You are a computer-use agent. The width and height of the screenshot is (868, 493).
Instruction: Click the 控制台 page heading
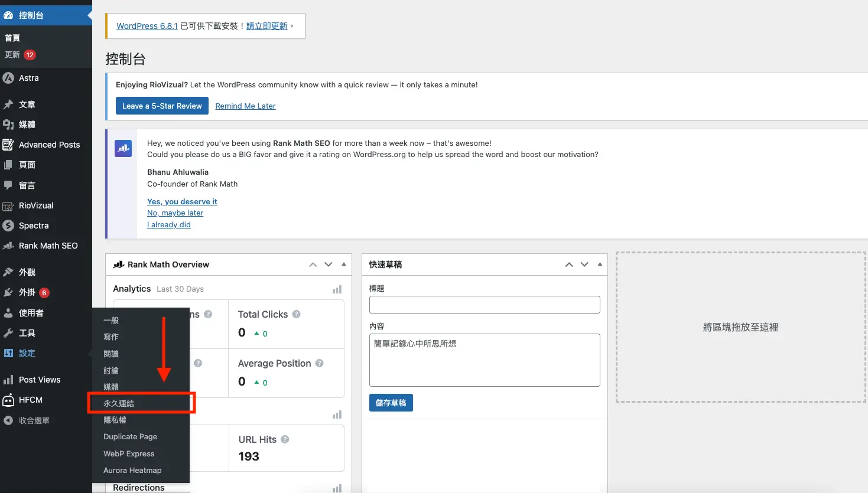pos(125,59)
